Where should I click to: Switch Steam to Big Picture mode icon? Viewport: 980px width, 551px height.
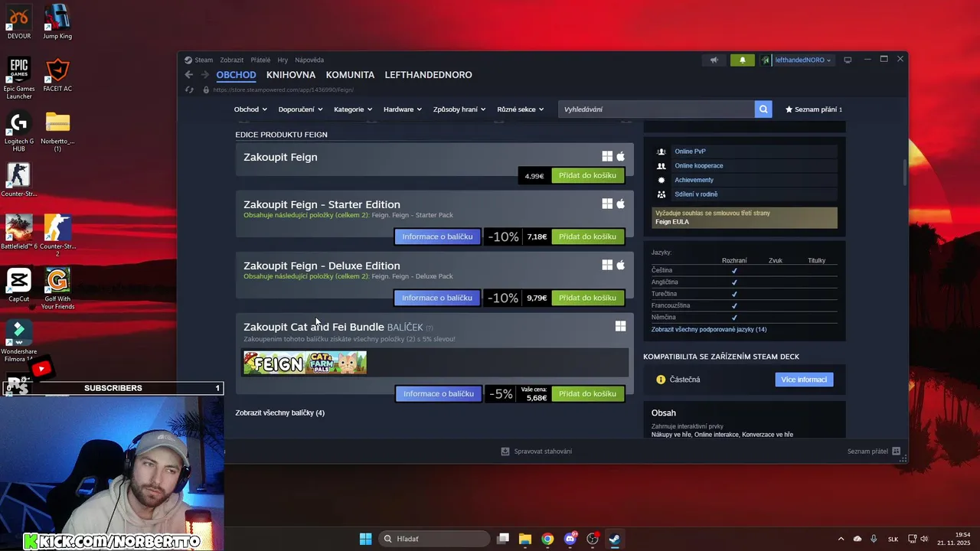848,60
